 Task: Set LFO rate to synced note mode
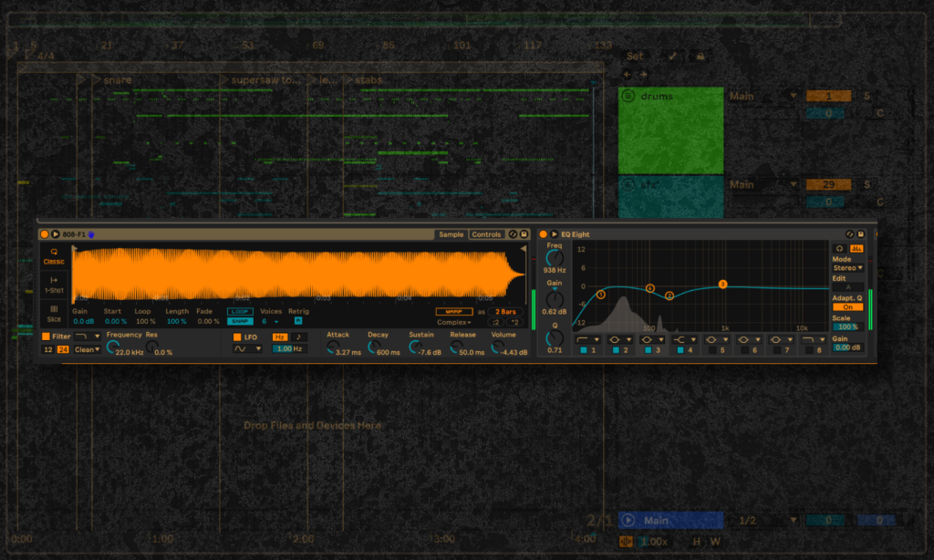pyautogui.click(x=298, y=337)
